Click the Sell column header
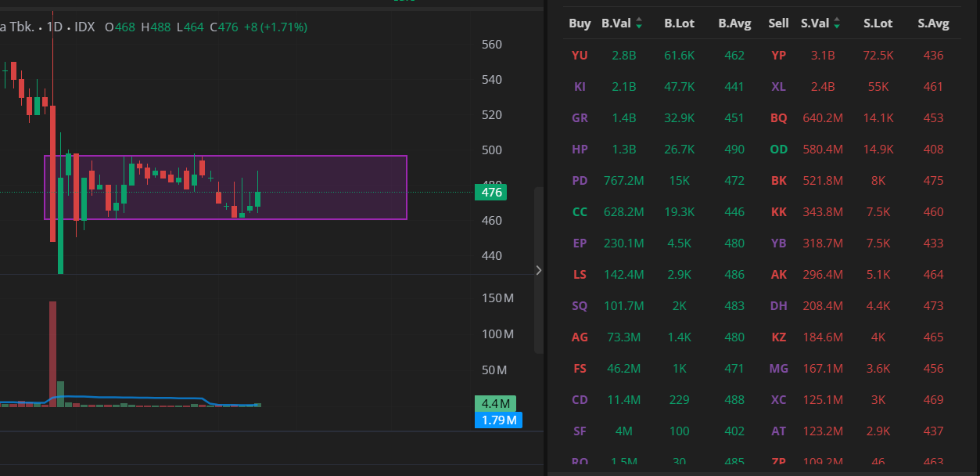This screenshot has width=980, height=476. tap(778, 23)
